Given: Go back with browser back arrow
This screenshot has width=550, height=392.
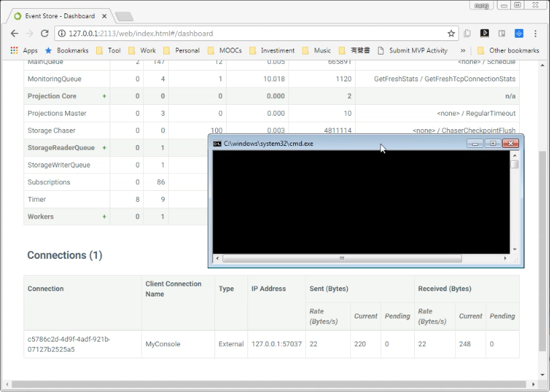Looking at the screenshot, I should pos(14,34).
